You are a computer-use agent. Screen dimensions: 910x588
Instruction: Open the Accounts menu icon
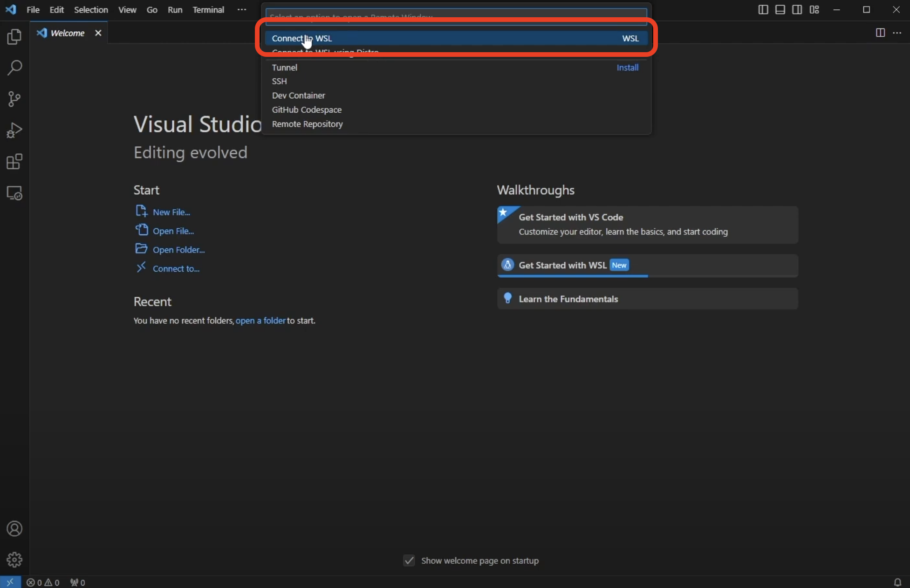(x=14, y=529)
